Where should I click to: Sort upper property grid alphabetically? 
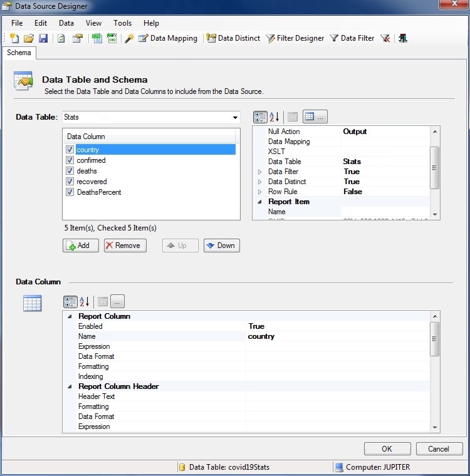274,117
